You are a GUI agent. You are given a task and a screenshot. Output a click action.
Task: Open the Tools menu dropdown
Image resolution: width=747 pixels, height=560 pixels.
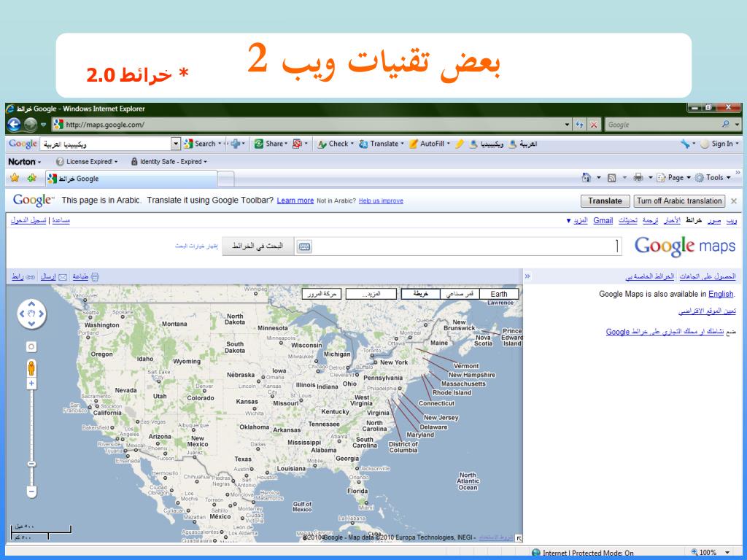713,178
